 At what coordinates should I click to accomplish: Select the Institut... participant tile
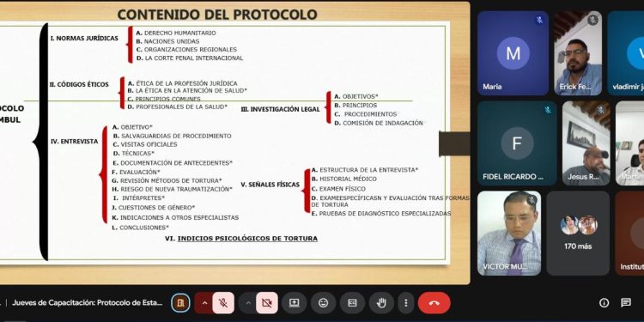point(629,233)
